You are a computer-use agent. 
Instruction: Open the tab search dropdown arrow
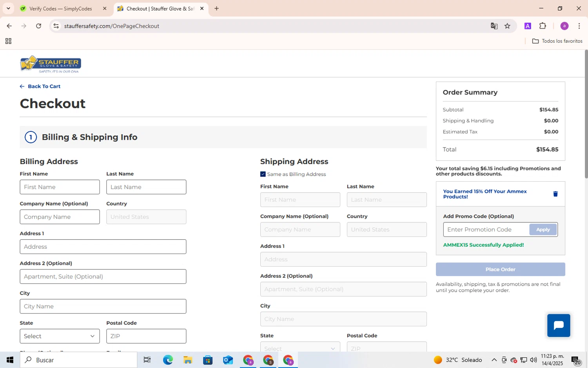click(x=8, y=8)
